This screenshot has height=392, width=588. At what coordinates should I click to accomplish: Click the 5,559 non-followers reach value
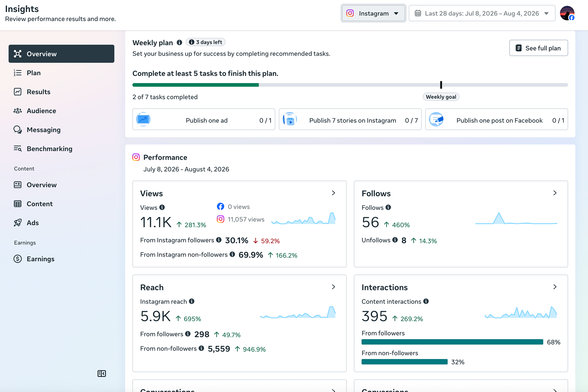[219, 349]
